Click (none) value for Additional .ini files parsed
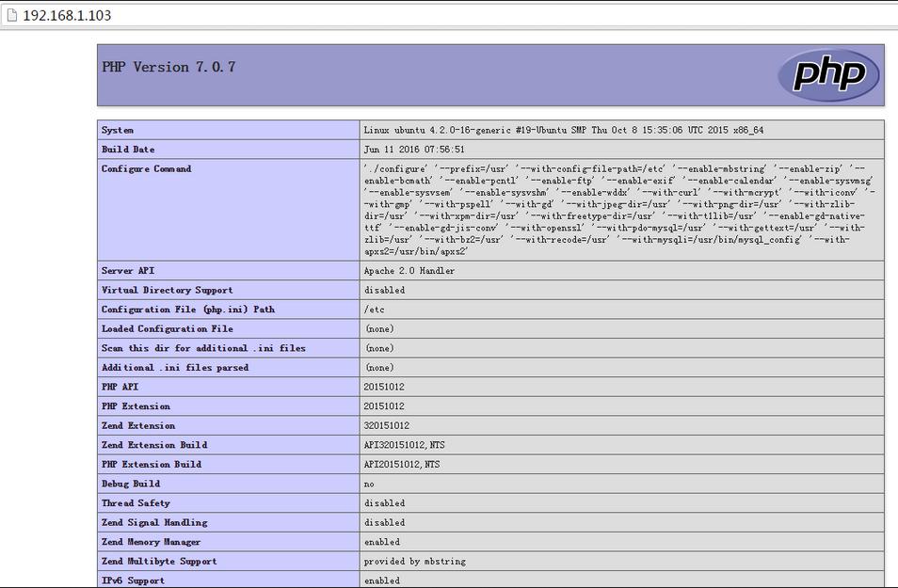The height and width of the screenshot is (588, 898). (x=379, y=368)
